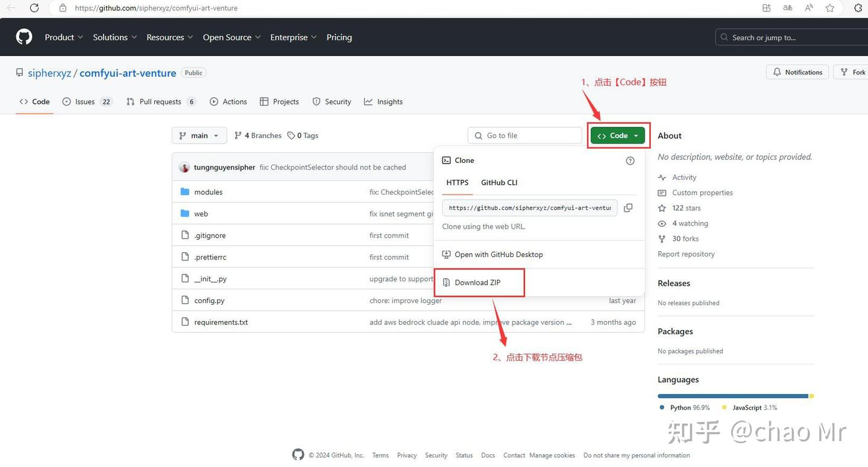The width and height of the screenshot is (868, 467).
Task: Click the split screen icon in address bar
Action: (x=767, y=8)
